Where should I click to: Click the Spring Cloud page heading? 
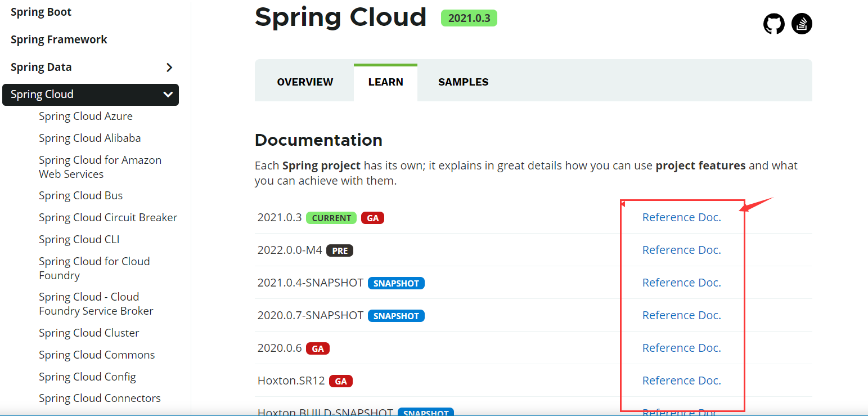coord(341,17)
